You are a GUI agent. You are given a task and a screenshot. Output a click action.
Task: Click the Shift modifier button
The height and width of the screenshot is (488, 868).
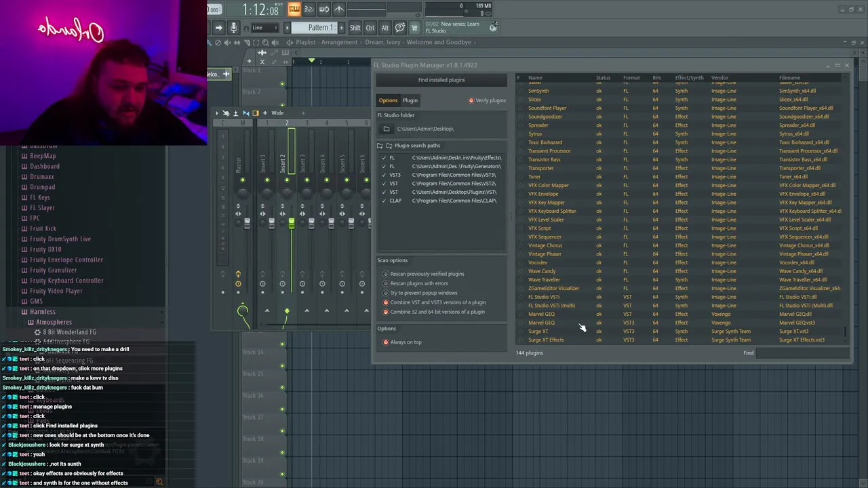point(355,28)
